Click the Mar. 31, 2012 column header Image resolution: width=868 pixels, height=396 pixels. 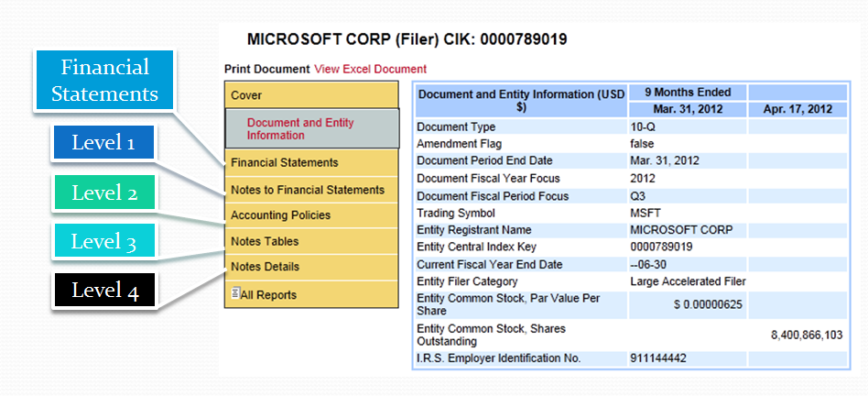tap(688, 108)
